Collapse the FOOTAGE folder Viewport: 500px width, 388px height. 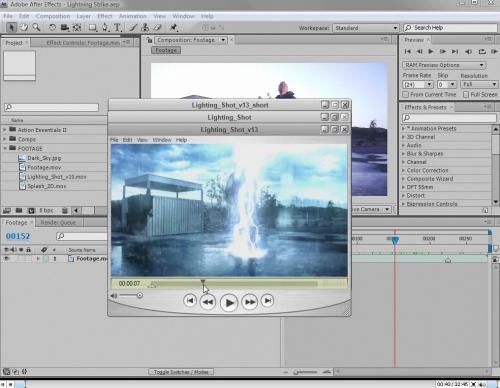(x=5, y=148)
